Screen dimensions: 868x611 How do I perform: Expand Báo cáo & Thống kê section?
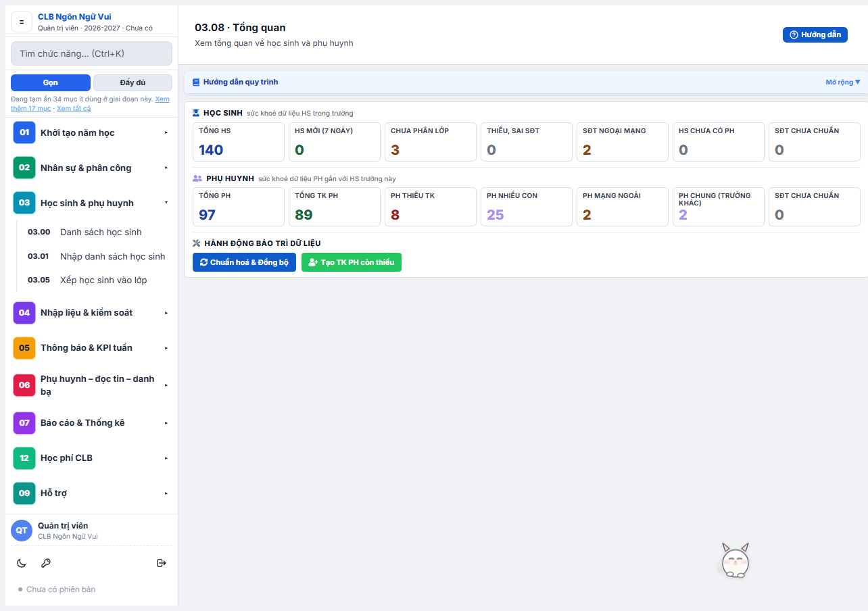point(91,422)
